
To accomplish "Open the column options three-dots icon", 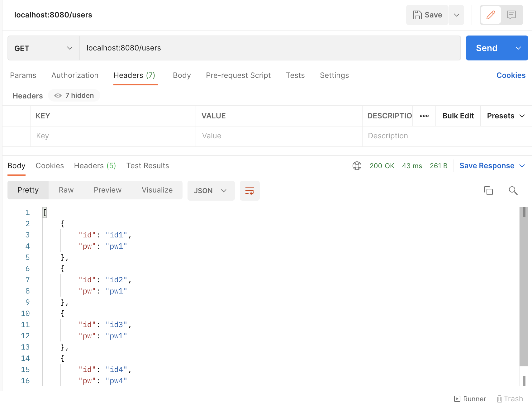I will coord(424,116).
